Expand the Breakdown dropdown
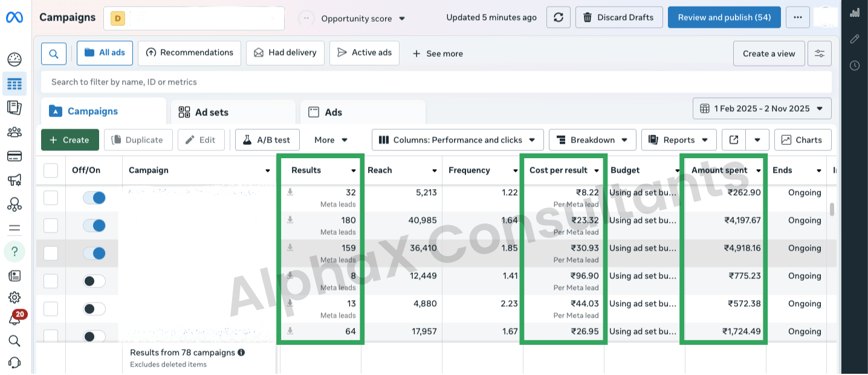 [x=592, y=140]
